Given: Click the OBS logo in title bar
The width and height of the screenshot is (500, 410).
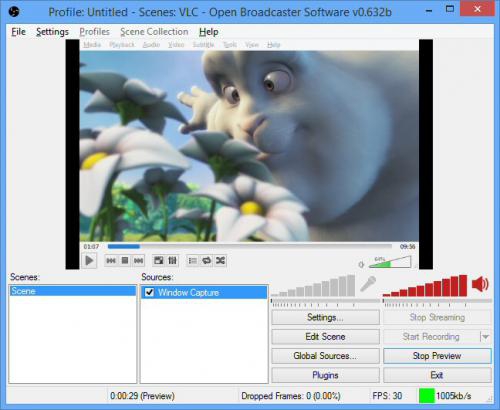Looking at the screenshot, I should point(14,12).
